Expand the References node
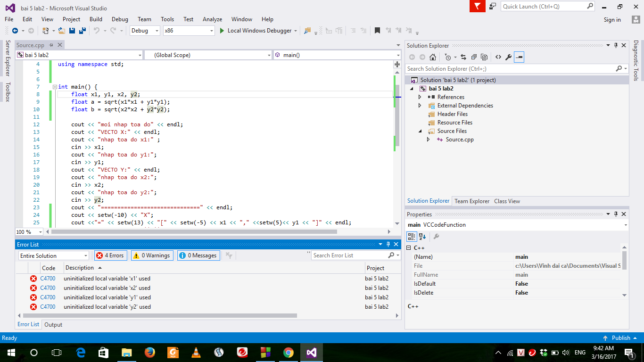Image resolution: width=644 pixels, height=362 pixels. pyautogui.click(x=420, y=97)
